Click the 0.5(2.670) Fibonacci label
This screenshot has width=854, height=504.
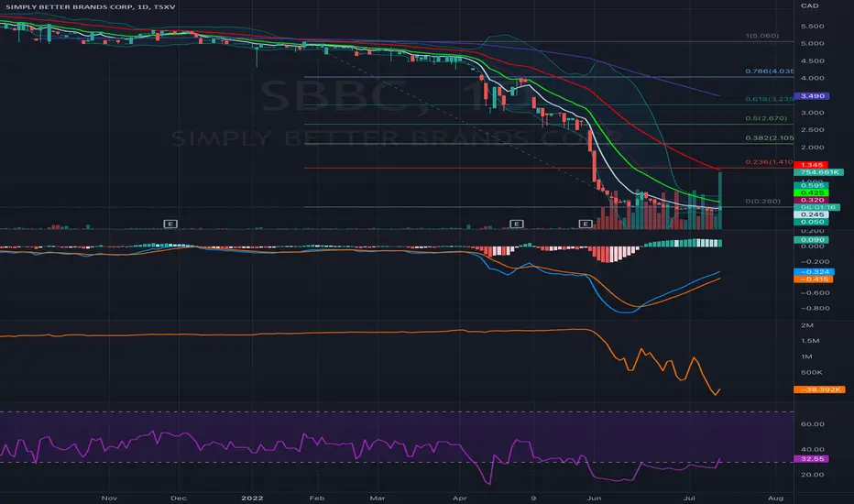[x=766, y=118]
